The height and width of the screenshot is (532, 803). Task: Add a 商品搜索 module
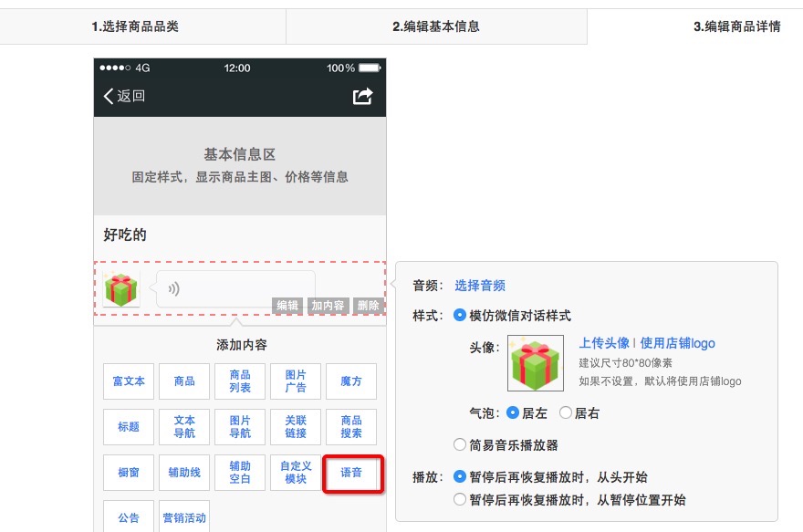(x=351, y=427)
